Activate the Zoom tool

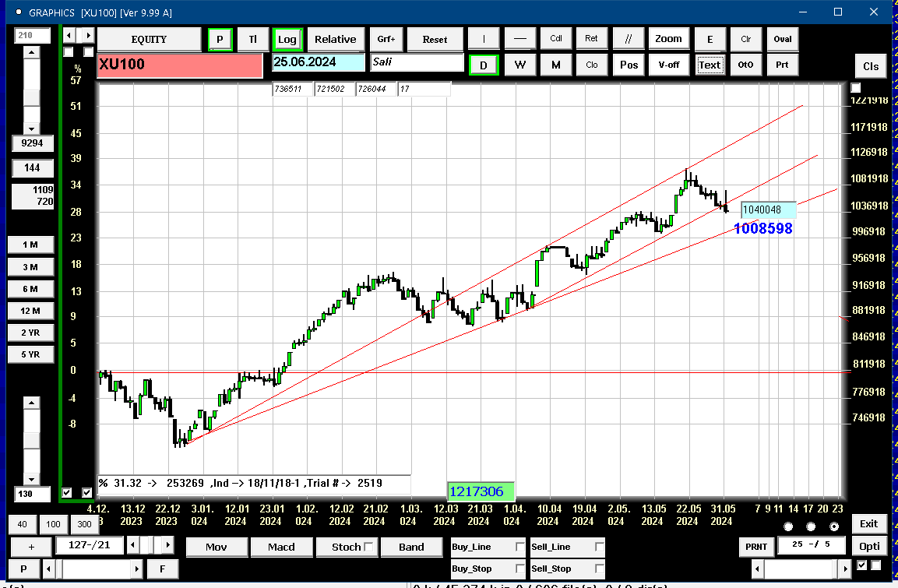click(x=668, y=39)
